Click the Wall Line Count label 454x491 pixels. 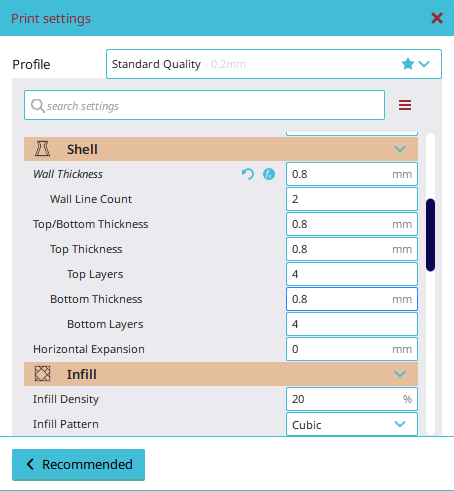(x=91, y=199)
